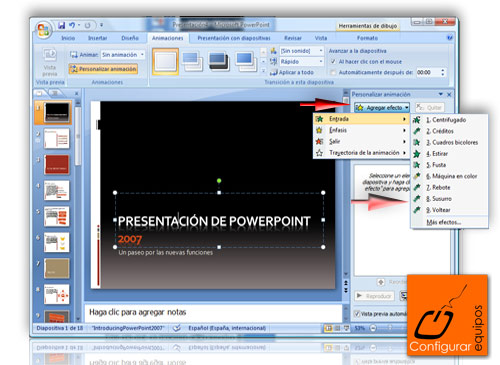Viewport: 500px width, 365px height.
Task: Click the transition speed icon
Action: pos(274,61)
